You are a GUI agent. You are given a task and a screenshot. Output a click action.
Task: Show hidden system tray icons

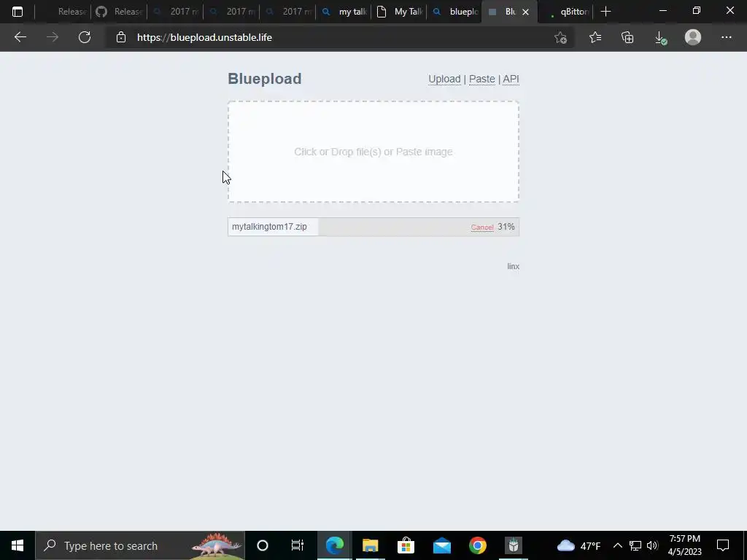(x=617, y=545)
